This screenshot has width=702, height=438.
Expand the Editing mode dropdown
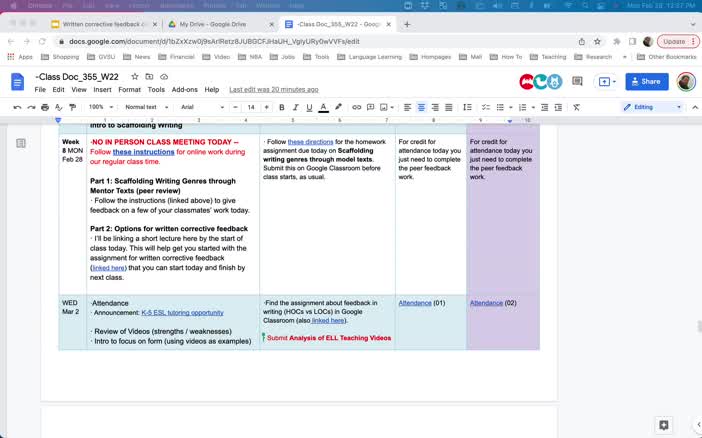point(653,107)
